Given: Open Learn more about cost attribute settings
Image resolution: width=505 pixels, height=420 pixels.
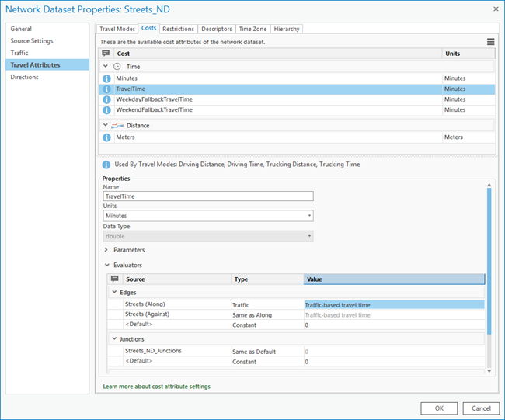Looking at the screenshot, I should tap(156, 386).
